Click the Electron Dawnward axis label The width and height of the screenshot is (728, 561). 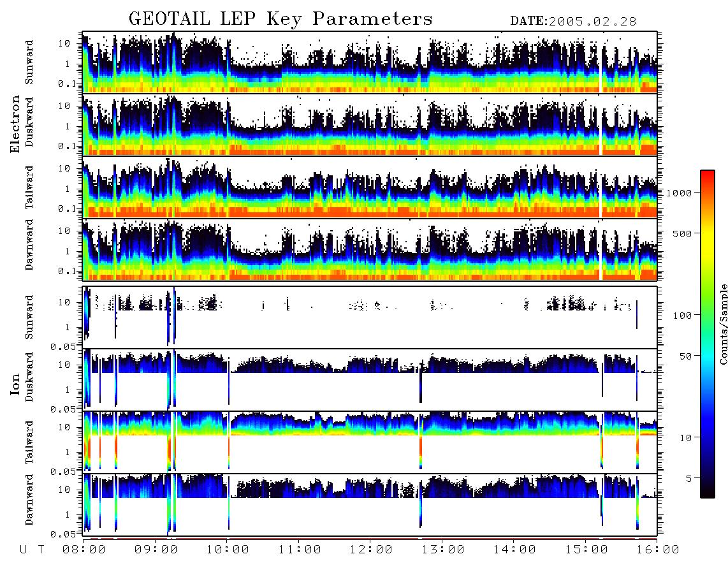(x=29, y=245)
